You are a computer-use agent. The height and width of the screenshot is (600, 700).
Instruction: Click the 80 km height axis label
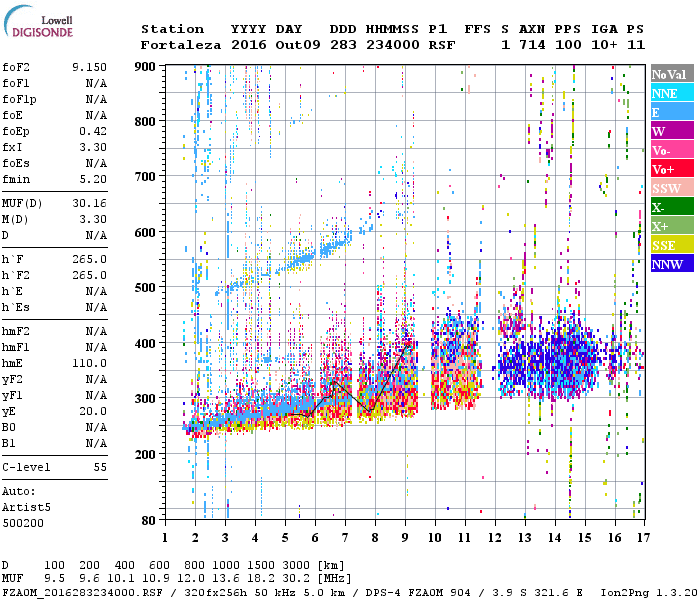click(x=149, y=521)
